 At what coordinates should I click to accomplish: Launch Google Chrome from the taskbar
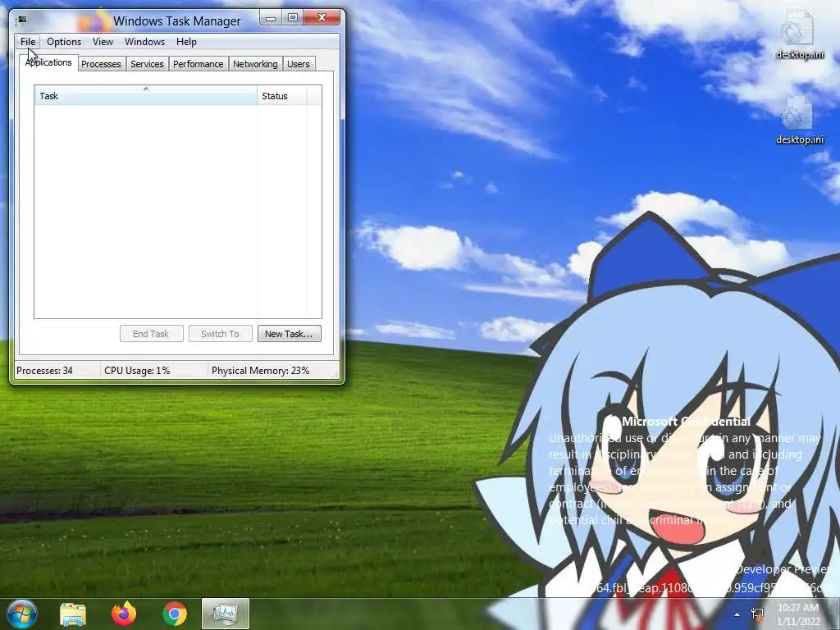tap(174, 614)
